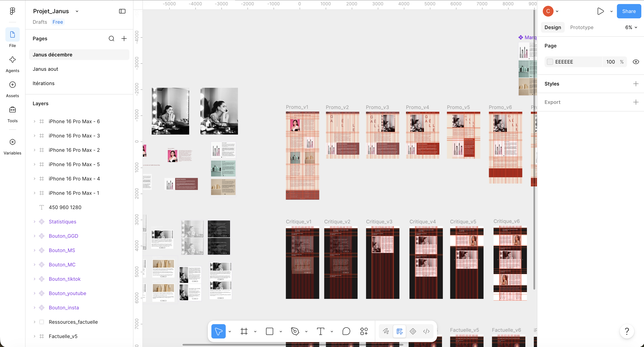Open the Projet_Janus file name dropdown
Screen dimensions: 644x347
(x=77, y=11)
